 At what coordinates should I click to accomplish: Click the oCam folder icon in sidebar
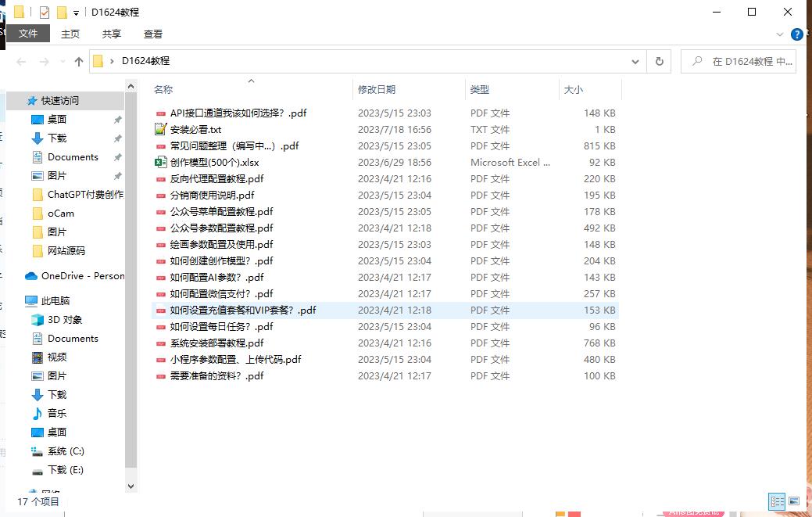(x=38, y=214)
